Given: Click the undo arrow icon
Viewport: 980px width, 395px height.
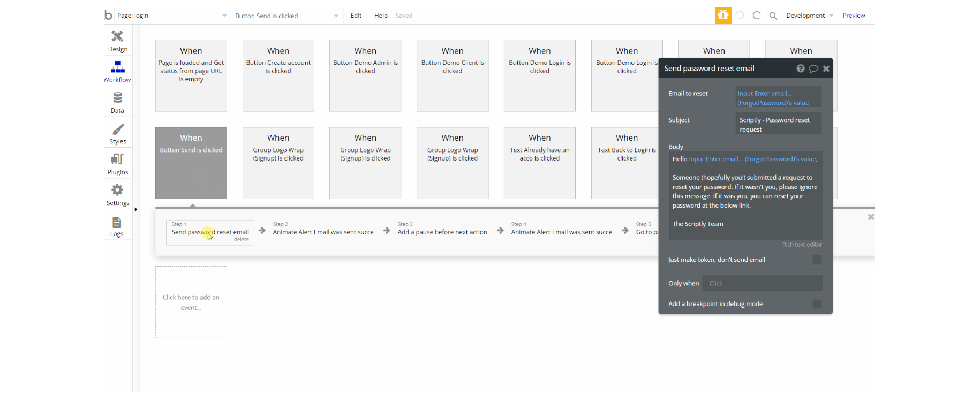Looking at the screenshot, I should [x=740, y=16].
